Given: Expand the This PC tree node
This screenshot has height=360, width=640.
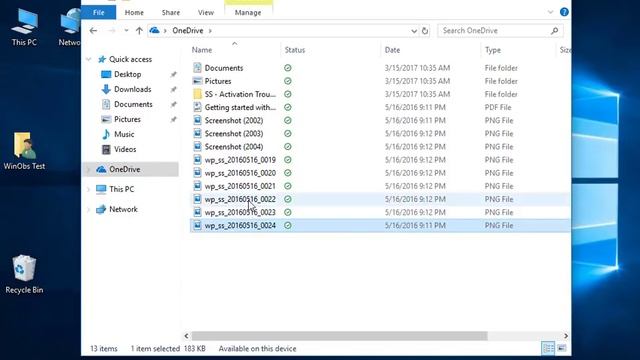Looking at the screenshot, I should (x=89, y=189).
